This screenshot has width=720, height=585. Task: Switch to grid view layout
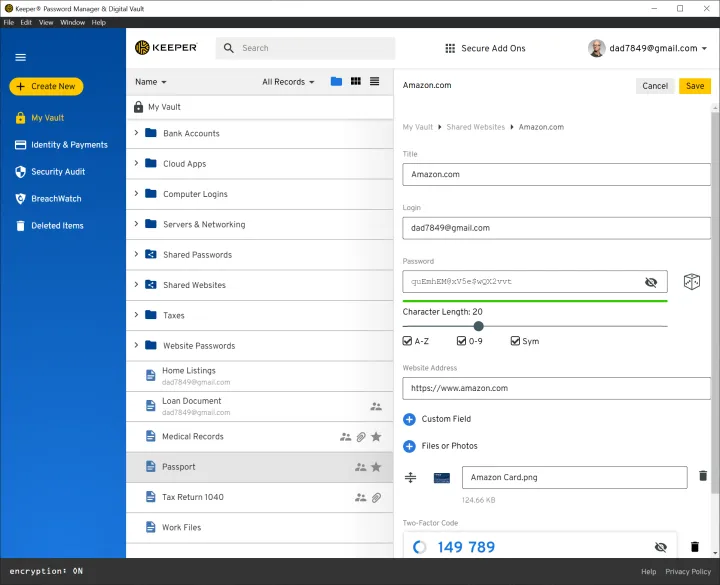[x=355, y=82]
